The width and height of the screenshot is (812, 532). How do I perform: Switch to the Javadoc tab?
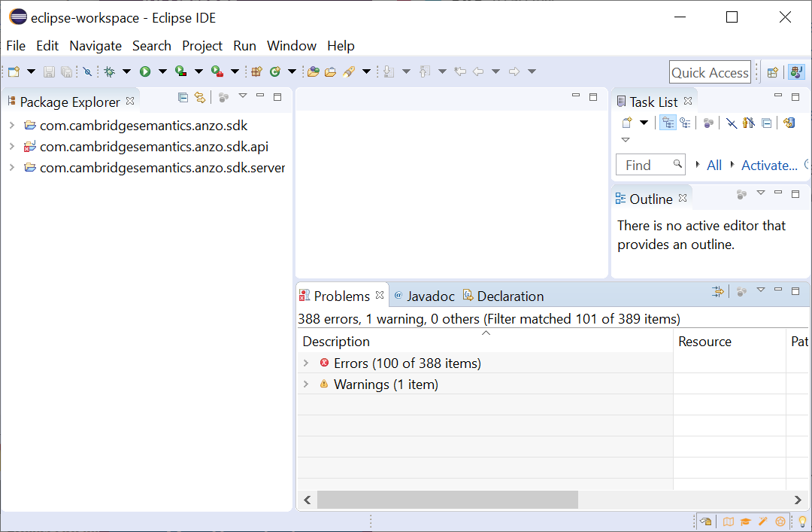click(424, 296)
